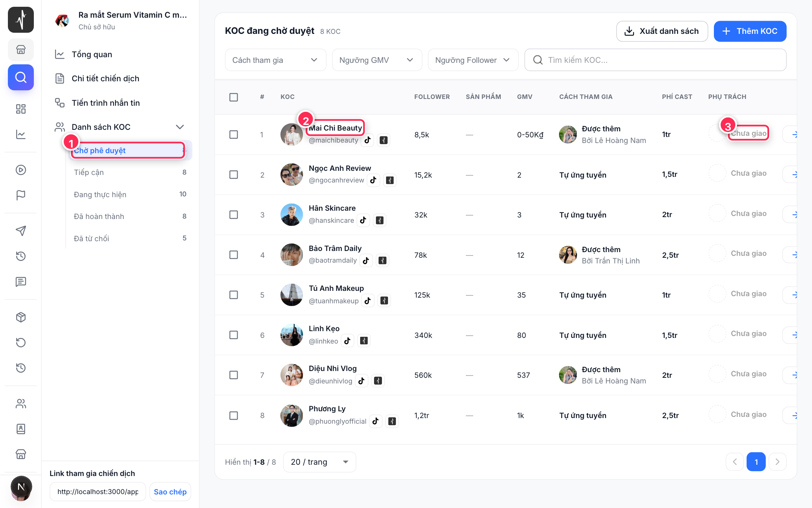Open TikTok icon for Ngọc Anh Review
The height and width of the screenshot is (508, 812).
(373, 180)
